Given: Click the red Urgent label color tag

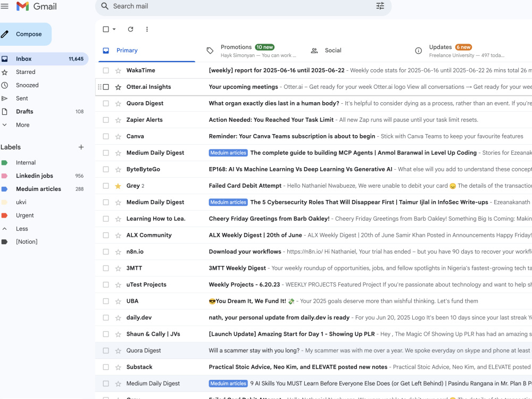Looking at the screenshot, I should pos(4,215).
